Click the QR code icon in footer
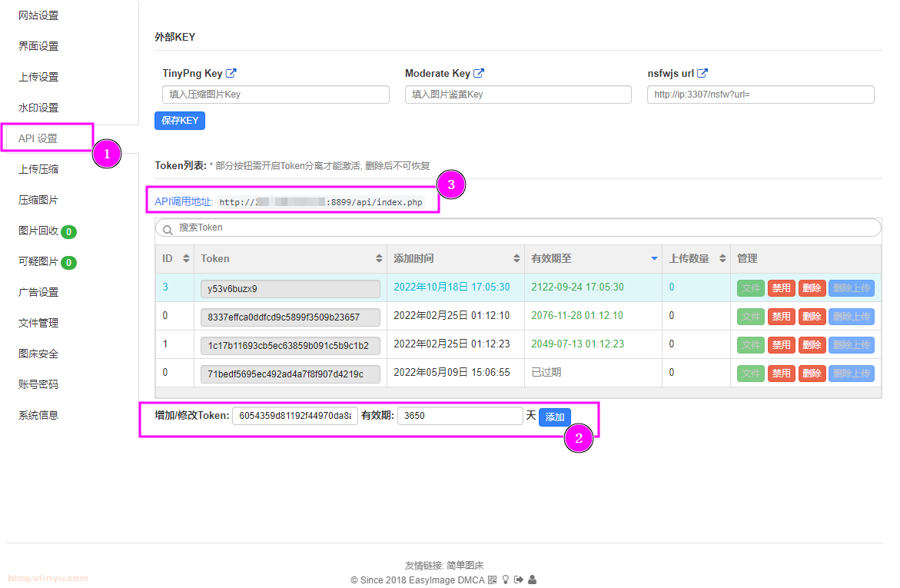 pyautogui.click(x=492, y=580)
